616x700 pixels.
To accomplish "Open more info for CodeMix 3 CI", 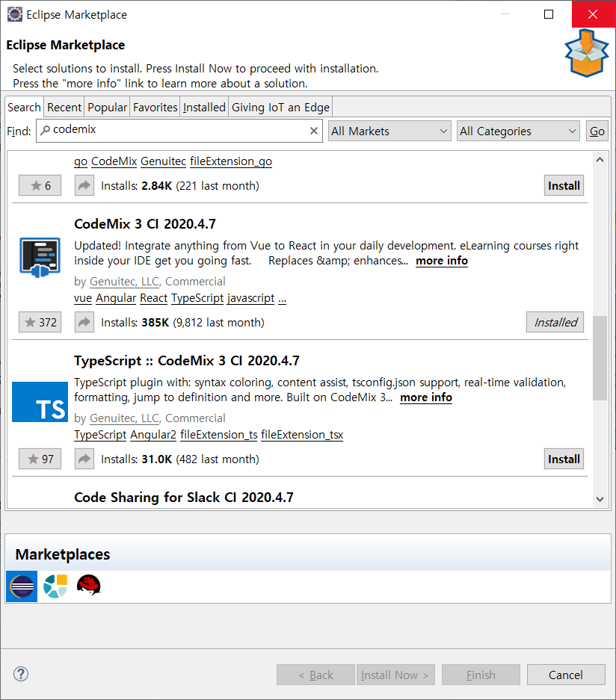I will pyautogui.click(x=442, y=261).
